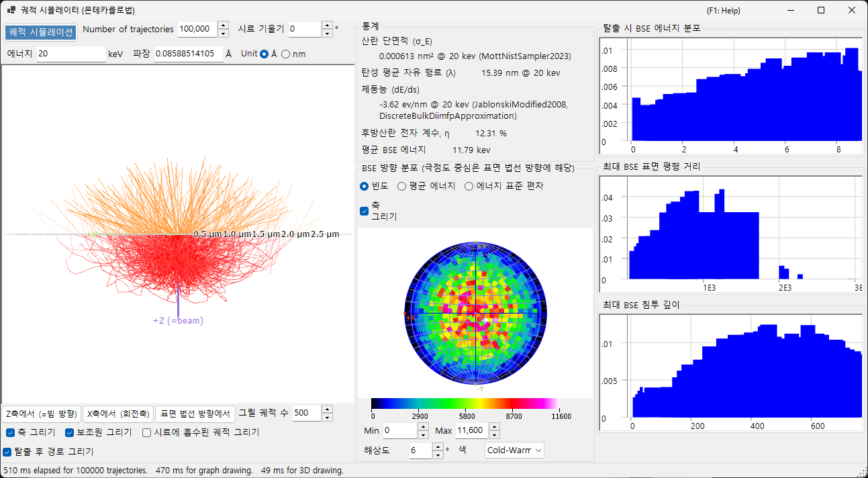Decrease Max value with down arrow
This screenshot has width=868, height=478.
pyautogui.click(x=494, y=434)
